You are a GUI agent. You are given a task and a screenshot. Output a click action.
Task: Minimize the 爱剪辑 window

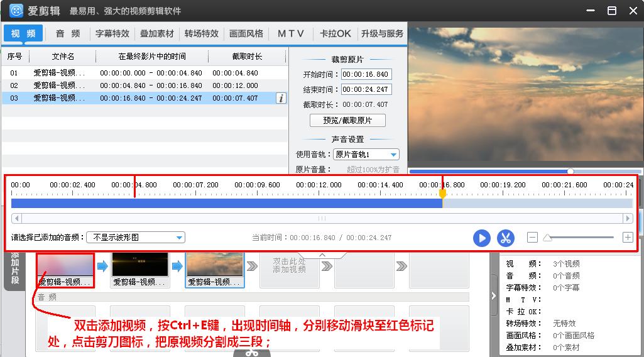click(x=591, y=11)
